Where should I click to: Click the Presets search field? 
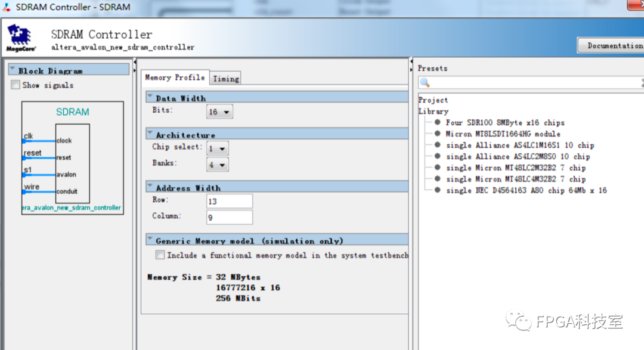531,82
